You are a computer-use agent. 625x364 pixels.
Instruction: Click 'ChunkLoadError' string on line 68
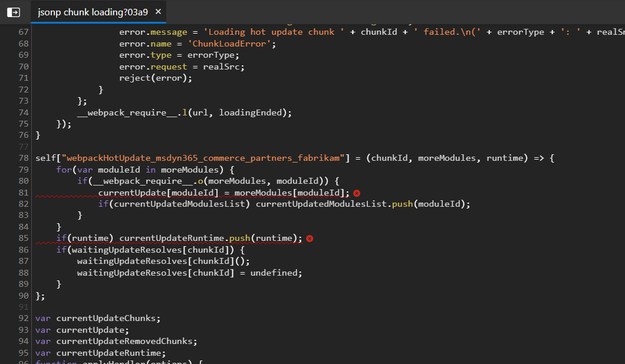coord(229,44)
